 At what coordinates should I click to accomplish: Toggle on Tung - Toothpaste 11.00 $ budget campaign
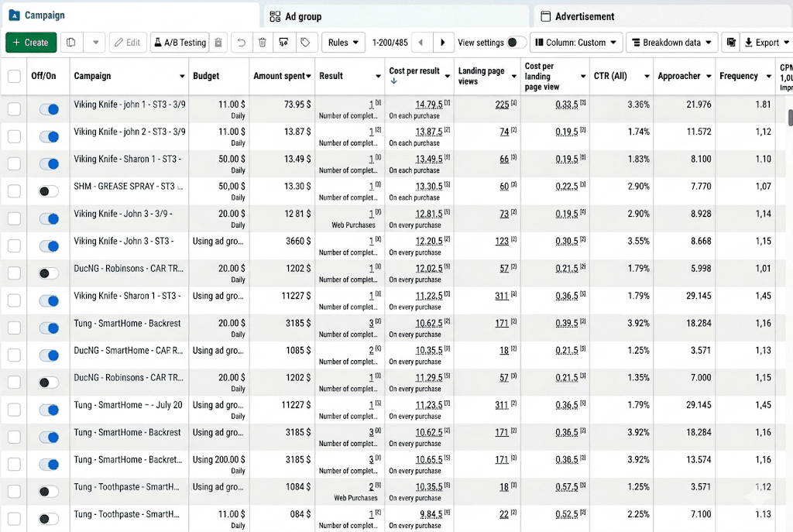click(x=49, y=519)
